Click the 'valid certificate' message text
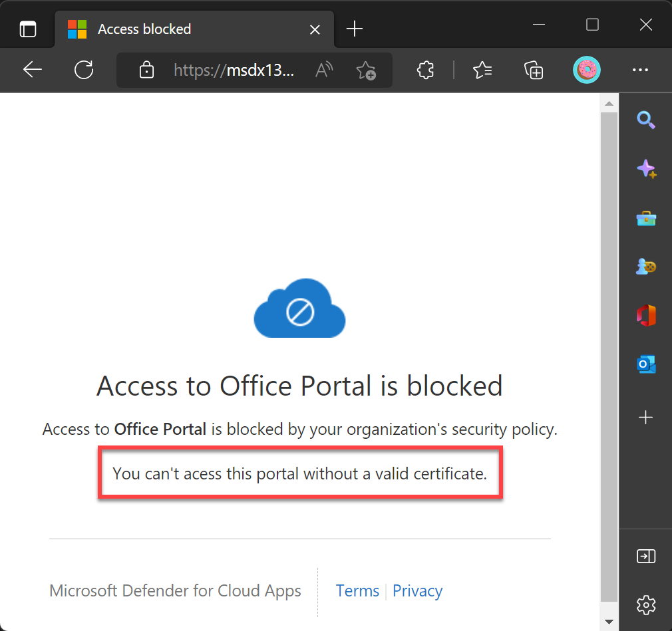 point(299,474)
